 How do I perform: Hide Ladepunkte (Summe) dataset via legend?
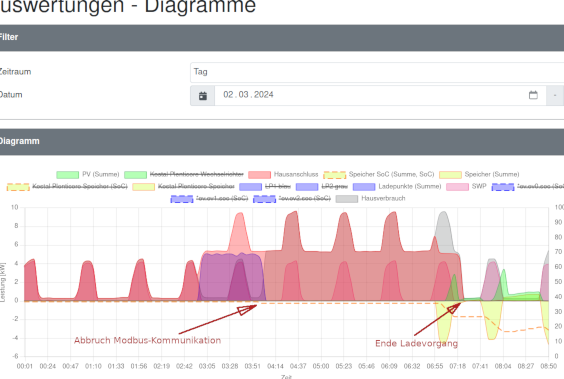coord(397,186)
